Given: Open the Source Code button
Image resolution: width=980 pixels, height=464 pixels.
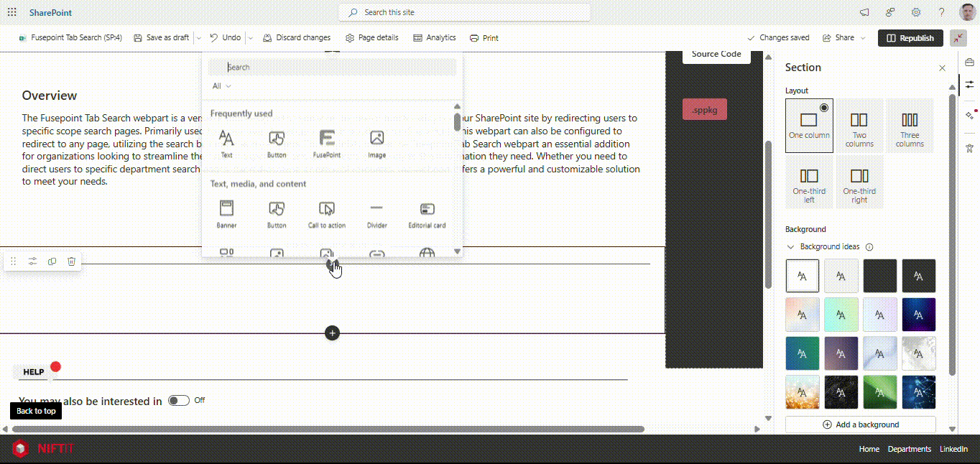Looking at the screenshot, I should (716, 55).
